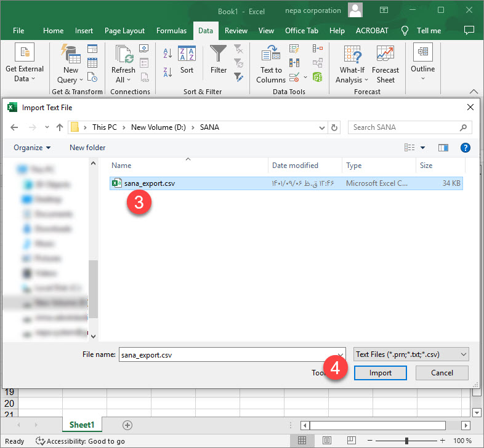484x448 pixels.
Task: Go up one folder level
Action: (60, 127)
